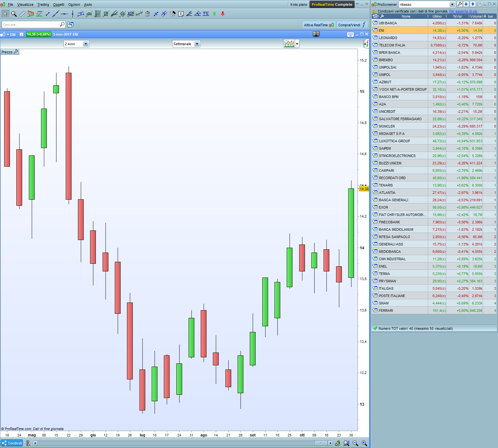
Task: Open ENI chart info icon
Action: point(21,34)
